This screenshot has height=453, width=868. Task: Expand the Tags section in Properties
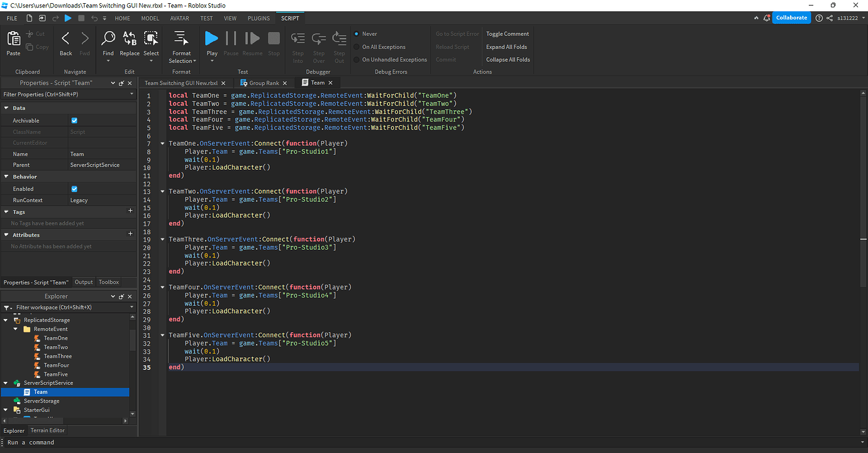(5, 211)
